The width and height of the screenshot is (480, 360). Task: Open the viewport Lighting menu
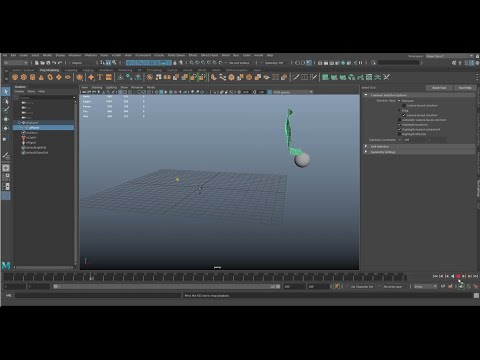111,87
